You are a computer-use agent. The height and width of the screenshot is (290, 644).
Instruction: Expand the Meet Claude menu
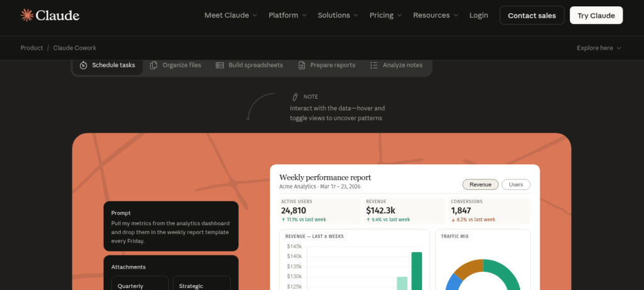[x=231, y=15]
